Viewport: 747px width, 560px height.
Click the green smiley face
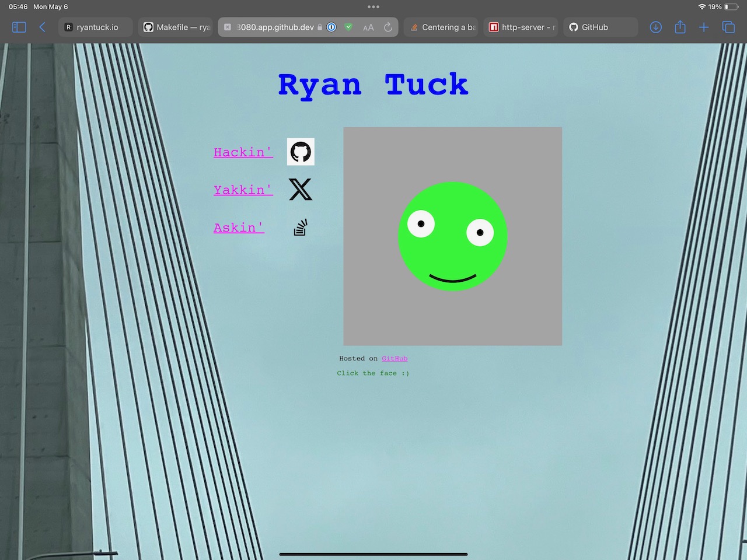click(x=452, y=236)
